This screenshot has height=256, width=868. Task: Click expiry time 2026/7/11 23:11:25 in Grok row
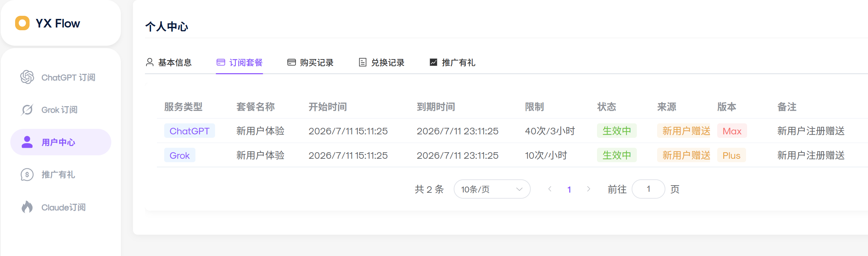(458, 155)
